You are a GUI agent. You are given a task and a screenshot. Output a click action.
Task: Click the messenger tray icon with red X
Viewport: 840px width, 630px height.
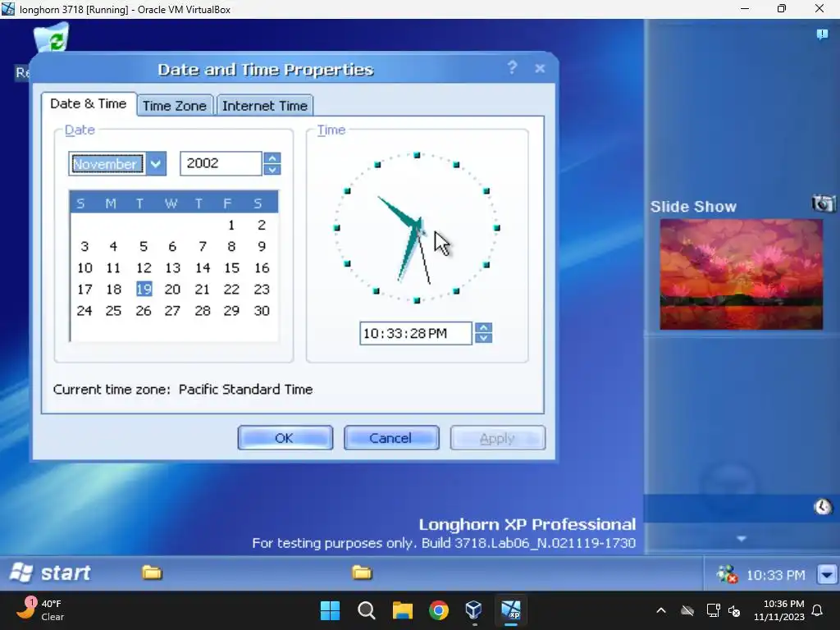(728, 575)
